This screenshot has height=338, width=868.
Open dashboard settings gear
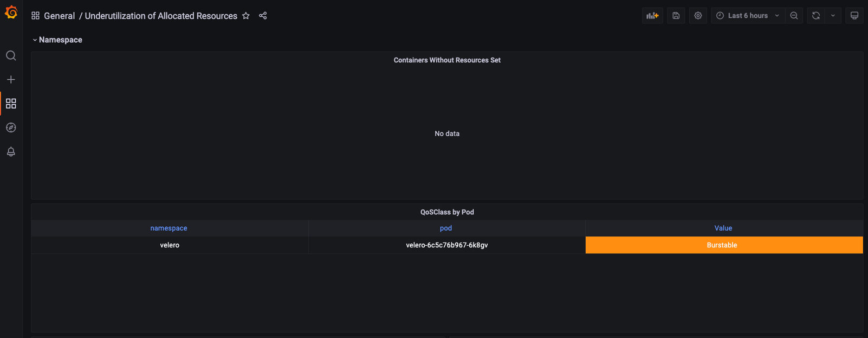698,16
